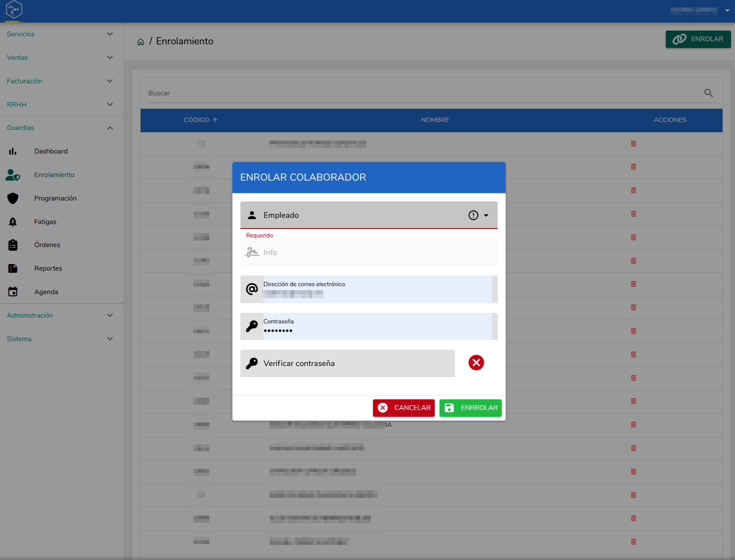This screenshot has width=735, height=560.
Task: Open Dashboard from the bar chart icon
Action: click(x=13, y=151)
